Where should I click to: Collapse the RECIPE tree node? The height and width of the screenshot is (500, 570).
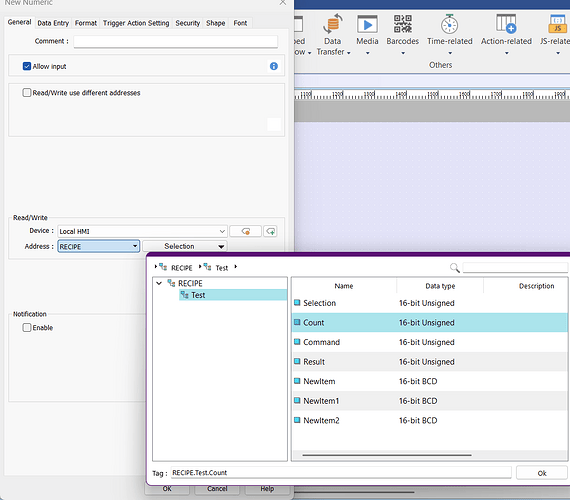click(x=159, y=283)
